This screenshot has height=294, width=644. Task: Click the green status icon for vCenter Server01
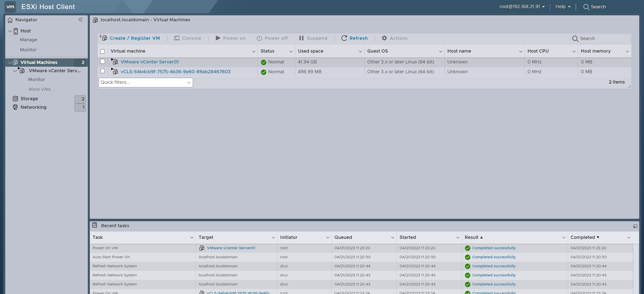pos(264,62)
